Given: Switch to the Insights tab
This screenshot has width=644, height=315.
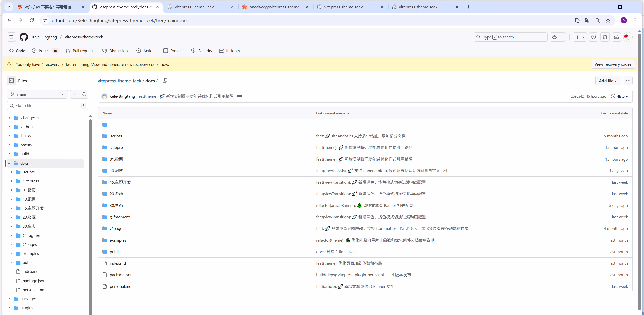Looking at the screenshot, I should click(229, 51).
